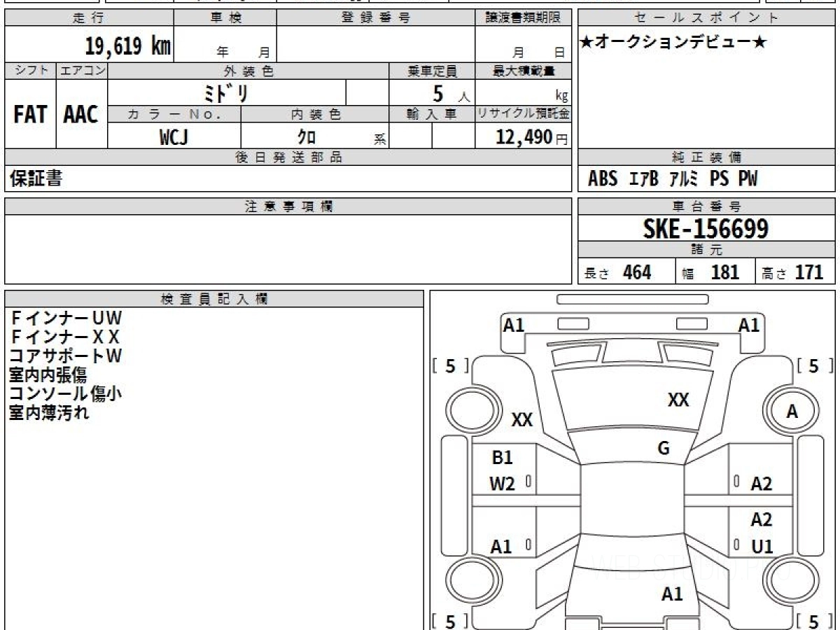Viewport: 840px width, 630px height.
Task: Click inspector note コアサポートＷ
Action: pos(66,356)
